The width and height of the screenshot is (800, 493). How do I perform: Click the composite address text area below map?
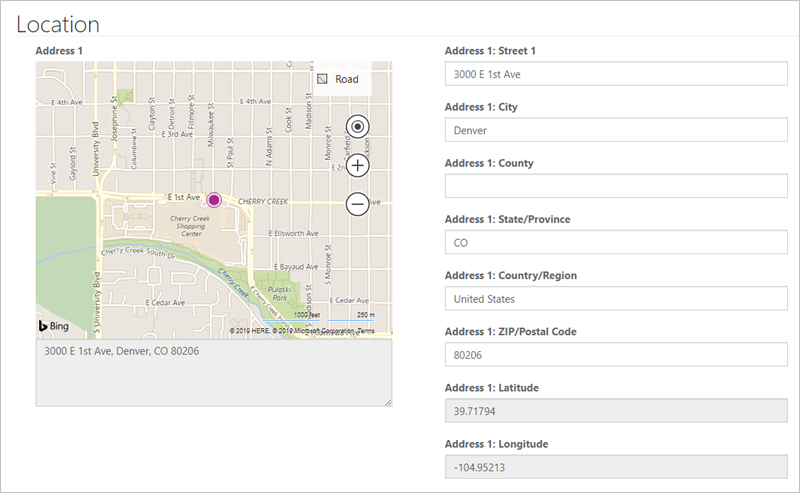pos(214,373)
